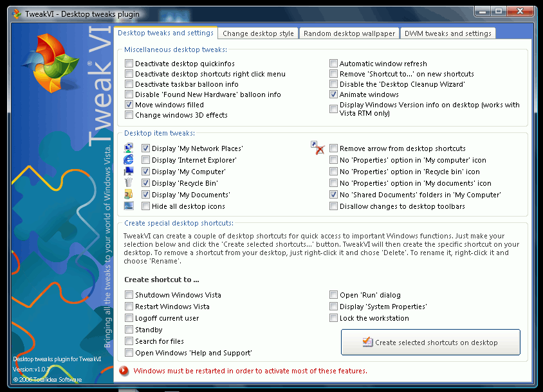Click the 'Version: v1.0.3' sidebar text
The image size is (543, 392).
point(31,369)
